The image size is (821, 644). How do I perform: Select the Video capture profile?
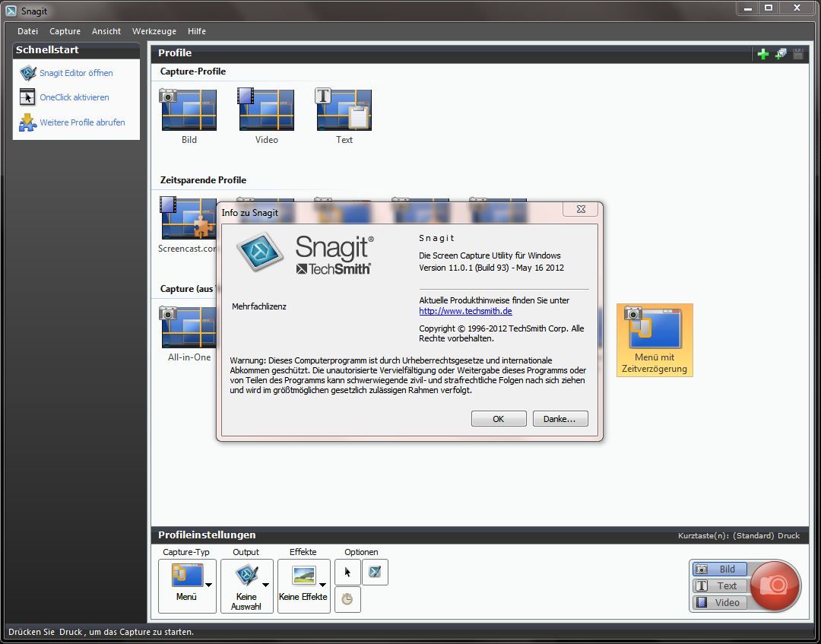(x=266, y=116)
